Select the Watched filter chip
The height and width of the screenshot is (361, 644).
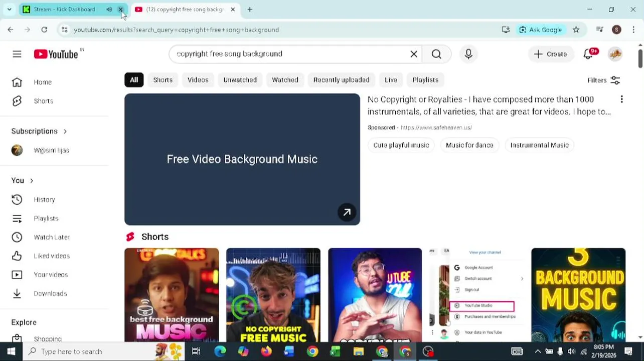(285, 80)
